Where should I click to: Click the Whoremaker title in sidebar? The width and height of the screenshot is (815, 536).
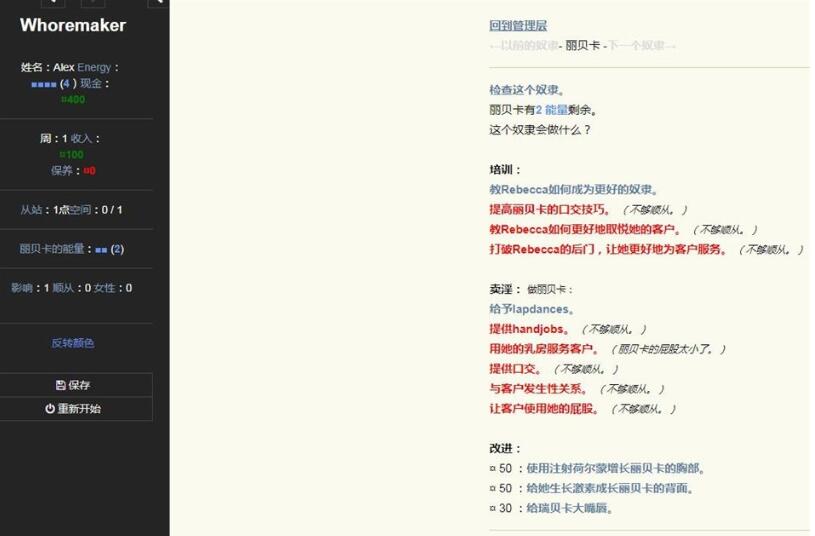73,26
